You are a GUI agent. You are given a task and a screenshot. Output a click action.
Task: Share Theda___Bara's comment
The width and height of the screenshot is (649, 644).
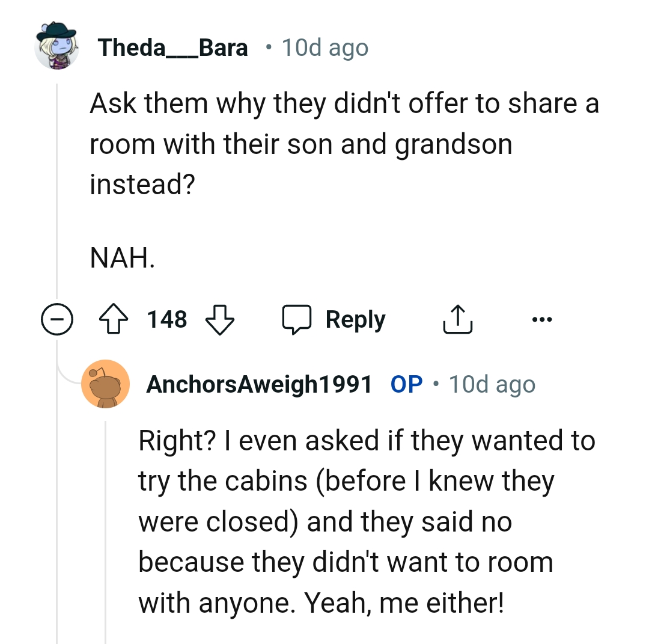[458, 319]
